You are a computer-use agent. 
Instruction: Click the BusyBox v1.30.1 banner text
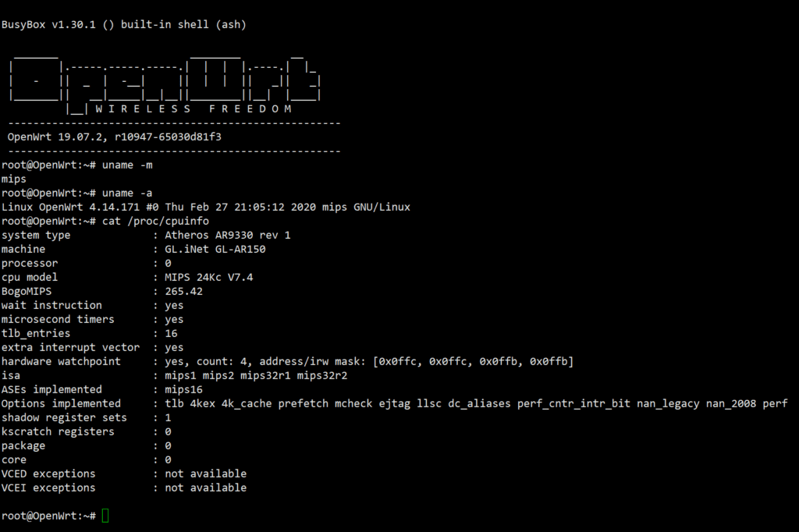123,24
